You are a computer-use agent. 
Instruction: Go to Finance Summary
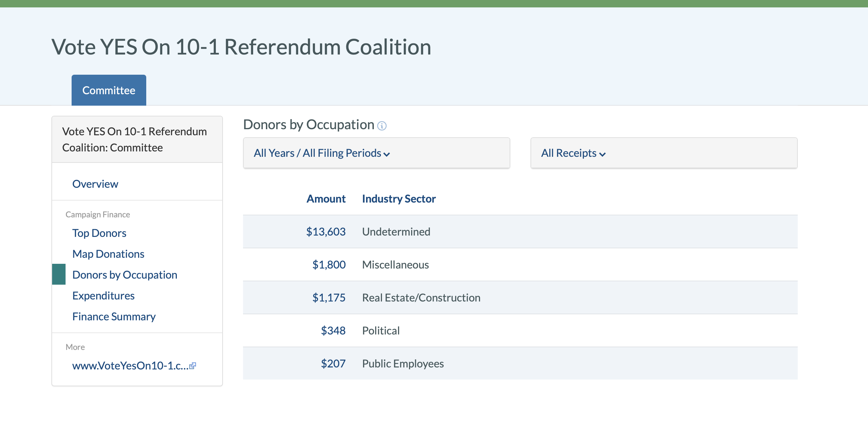pyautogui.click(x=114, y=316)
